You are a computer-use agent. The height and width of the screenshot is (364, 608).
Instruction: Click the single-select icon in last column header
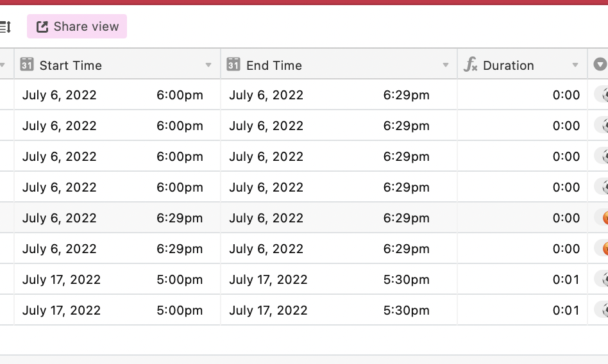pyautogui.click(x=600, y=64)
